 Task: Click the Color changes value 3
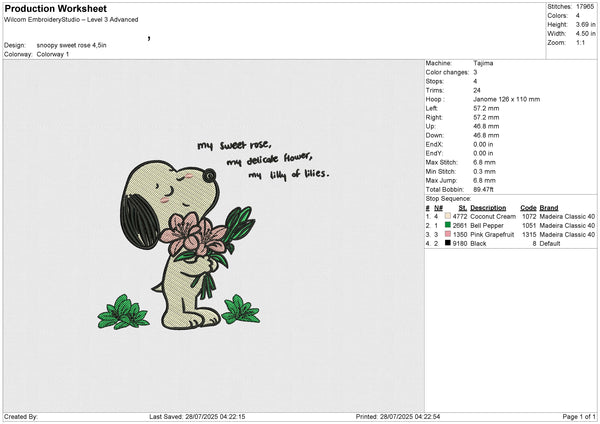click(475, 72)
